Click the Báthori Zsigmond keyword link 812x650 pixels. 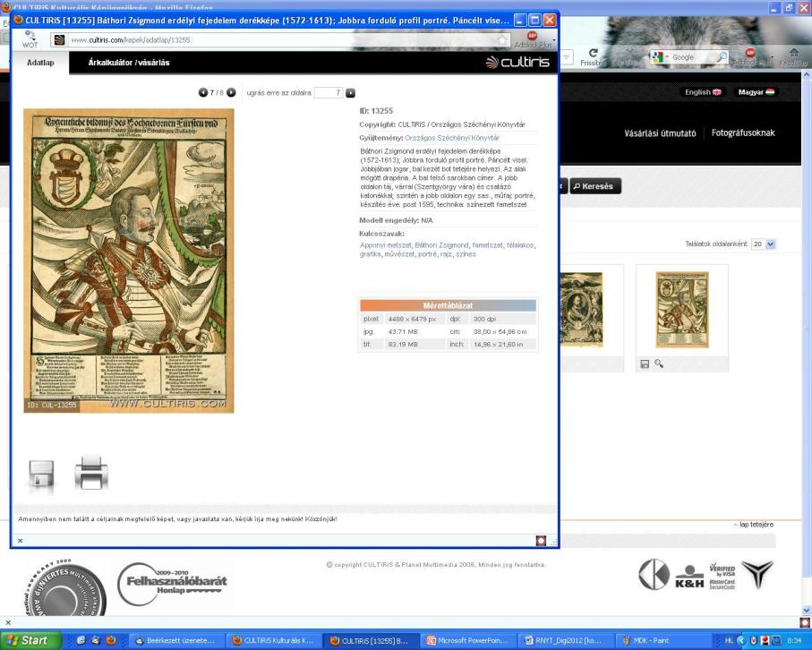tap(441, 245)
